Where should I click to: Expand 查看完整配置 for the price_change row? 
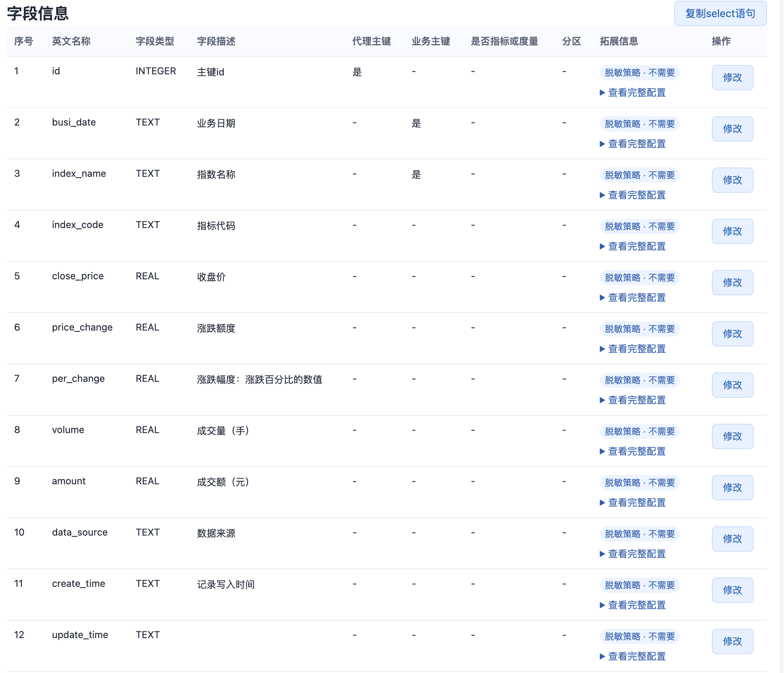tap(633, 349)
